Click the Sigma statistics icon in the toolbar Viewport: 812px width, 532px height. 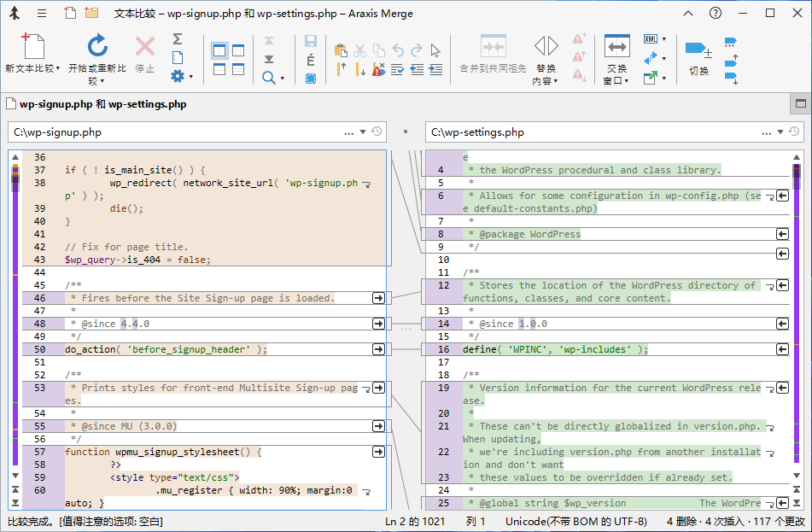coord(177,38)
